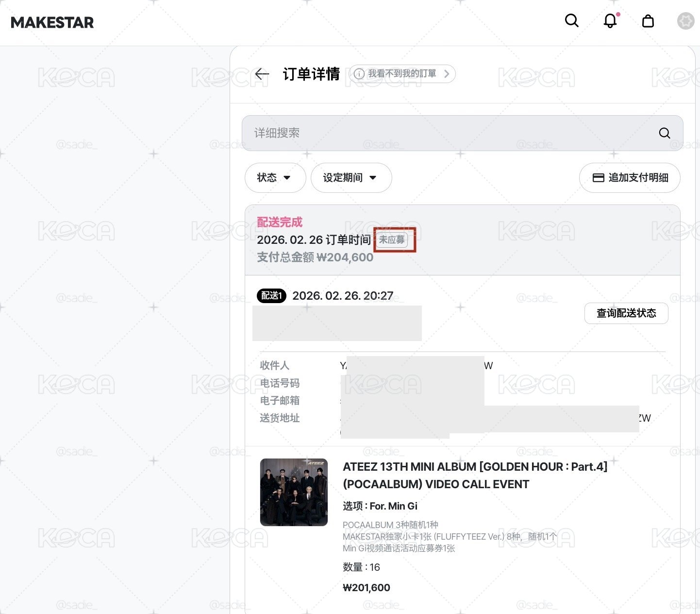Open the profile avatar menu
Viewport: 700px width, 614px height.
686,21
